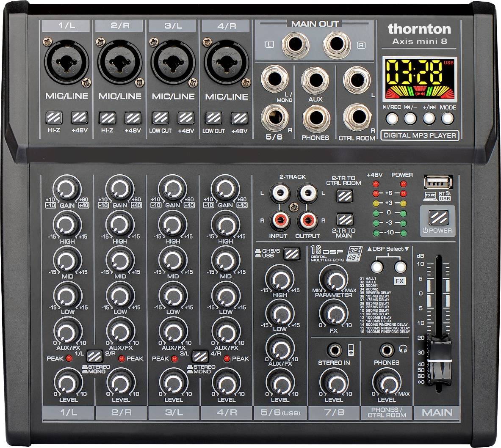Toggle +48V phantom power on channel 1/L
The width and height of the screenshot is (501, 448).
point(80,118)
